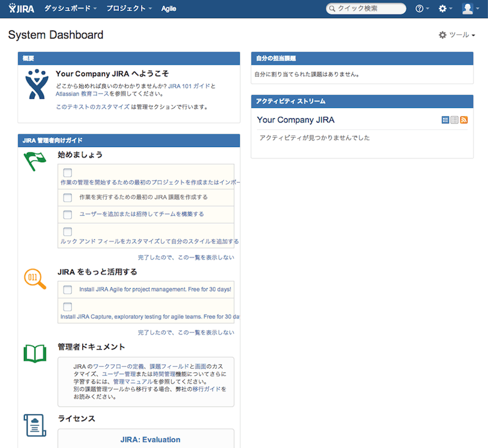Open Install JIRA Capture exploratory testing link
The image size is (488, 448).
[150, 316]
